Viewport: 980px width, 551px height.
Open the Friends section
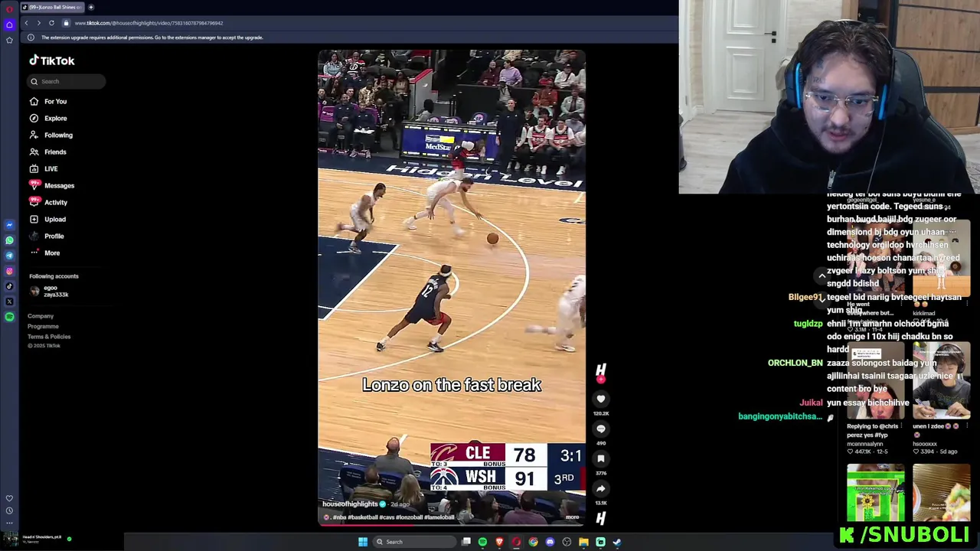48,152
